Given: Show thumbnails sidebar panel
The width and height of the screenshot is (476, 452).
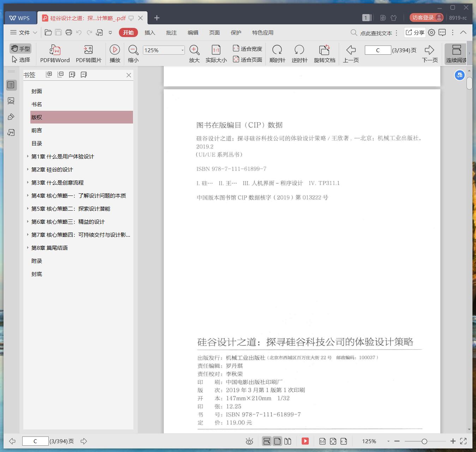Looking at the screenshot, I should (x=11, y=101).
